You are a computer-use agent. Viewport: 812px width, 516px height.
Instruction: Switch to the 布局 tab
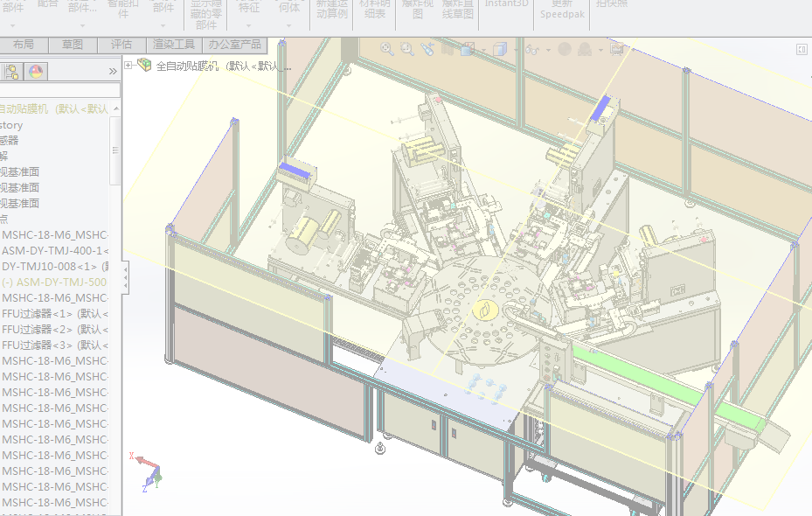coord(24,45)
